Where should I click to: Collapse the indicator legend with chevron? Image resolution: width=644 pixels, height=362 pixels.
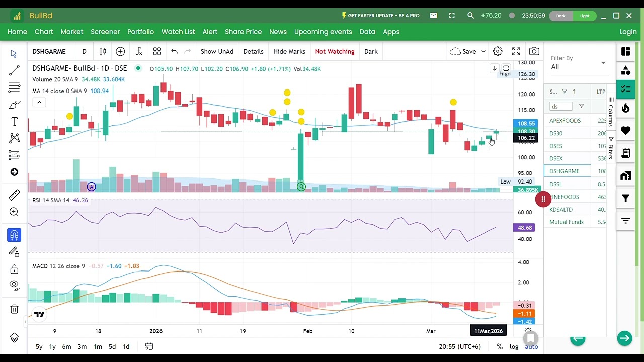[39, 103]
